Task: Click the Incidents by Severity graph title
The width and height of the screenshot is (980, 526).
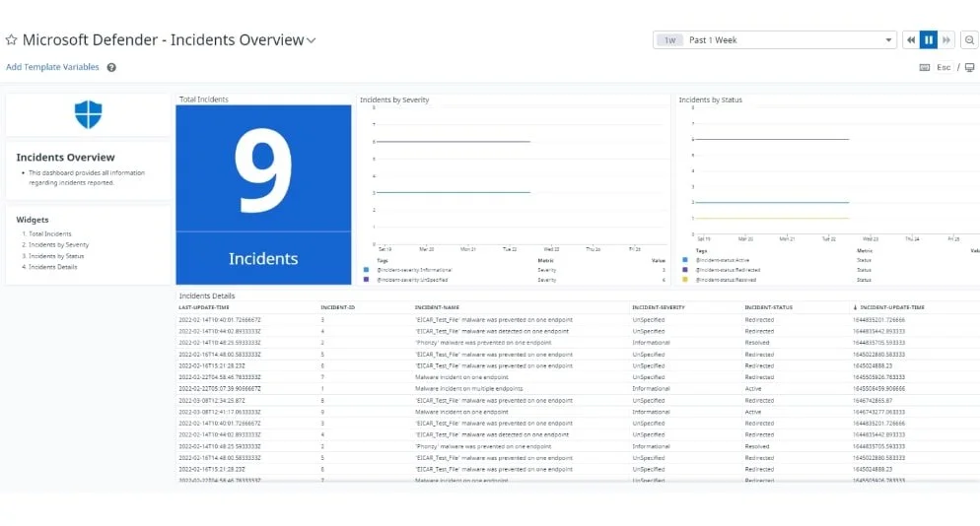Action: pos(394,99)
